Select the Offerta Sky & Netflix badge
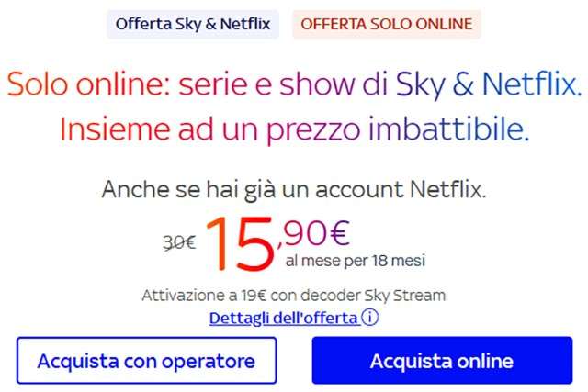588x392 pixels. (x=193, y=25)
